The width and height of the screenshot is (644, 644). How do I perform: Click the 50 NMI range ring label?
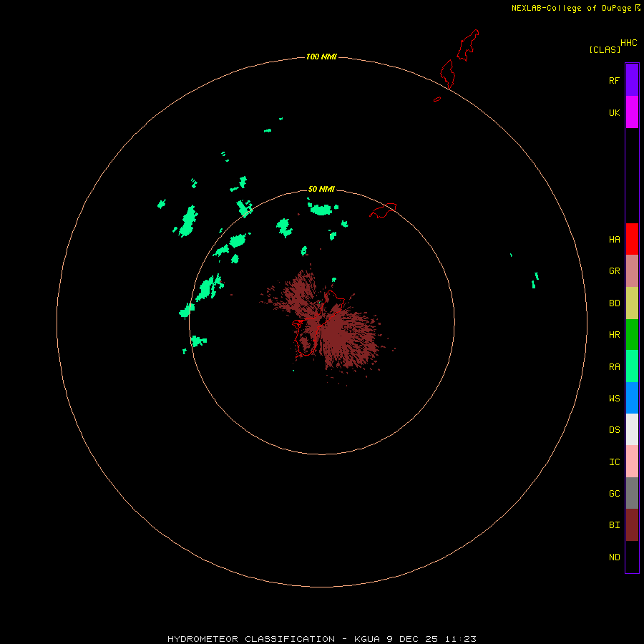coord(321,189)
